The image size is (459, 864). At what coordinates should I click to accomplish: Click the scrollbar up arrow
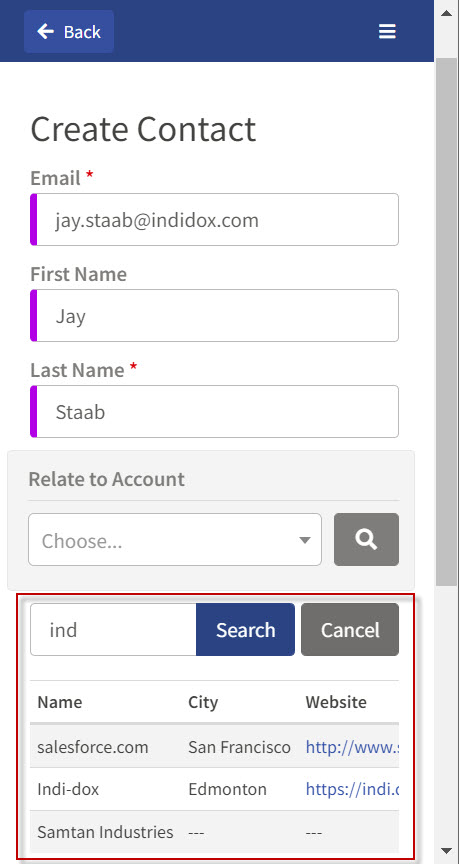[447, 12]
